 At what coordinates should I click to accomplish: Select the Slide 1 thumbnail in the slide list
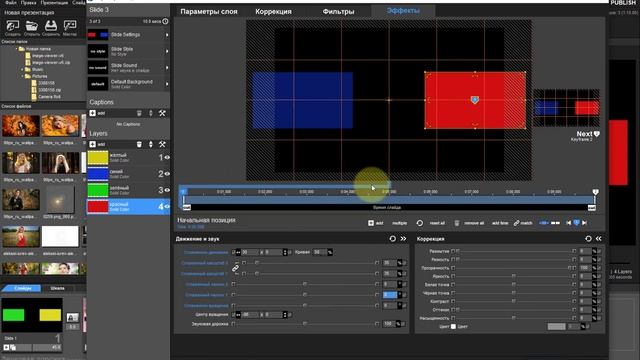coord(32,315)
